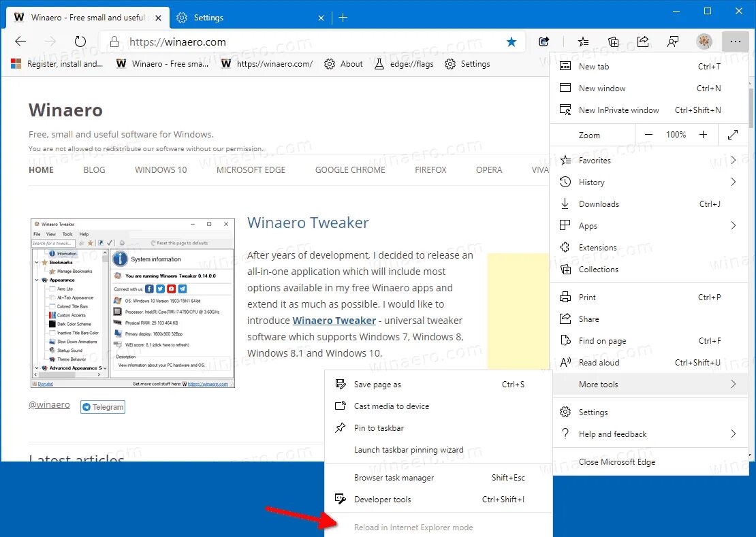Image resolution: width=756 pixels, height=537 pixels.
Task: Select New window menu entry
Action: (x=649, y=88)
